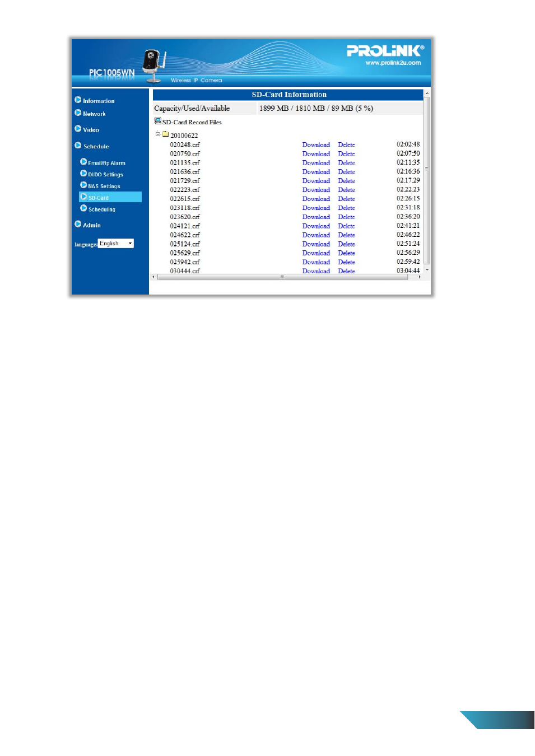Open the Schedule menu

tap(96, 147)
